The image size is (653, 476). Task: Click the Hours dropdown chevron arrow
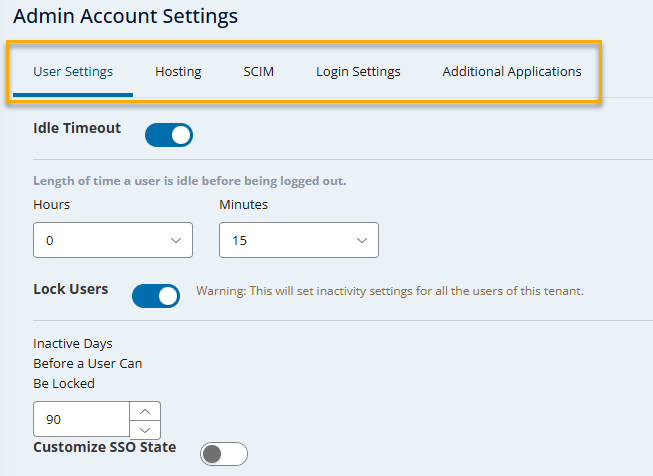pyautogui.click(x=175, y=241)
